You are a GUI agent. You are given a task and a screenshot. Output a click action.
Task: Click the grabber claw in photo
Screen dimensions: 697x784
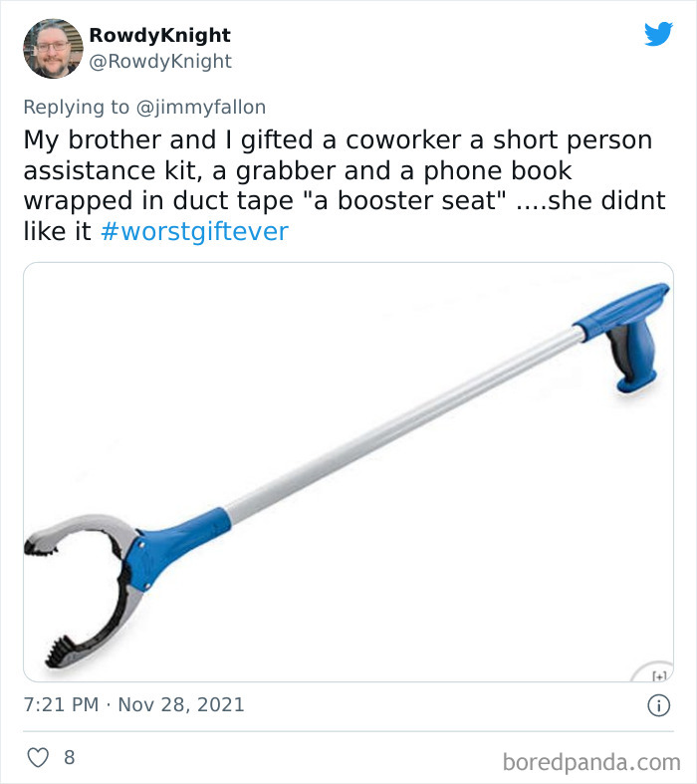[x=83, y=590]
